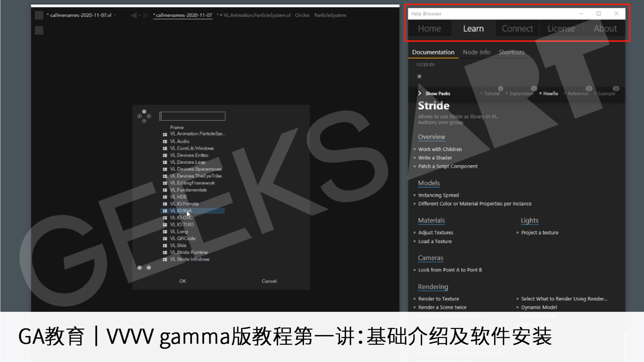Click the VL.CoreLib.Windows grid icon
This screenshot has height=362, width=644.
click(165, 148)
